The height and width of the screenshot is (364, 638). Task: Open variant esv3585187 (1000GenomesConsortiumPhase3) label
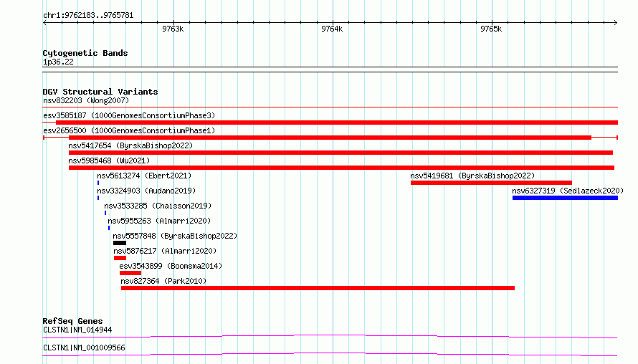[129, 115]
